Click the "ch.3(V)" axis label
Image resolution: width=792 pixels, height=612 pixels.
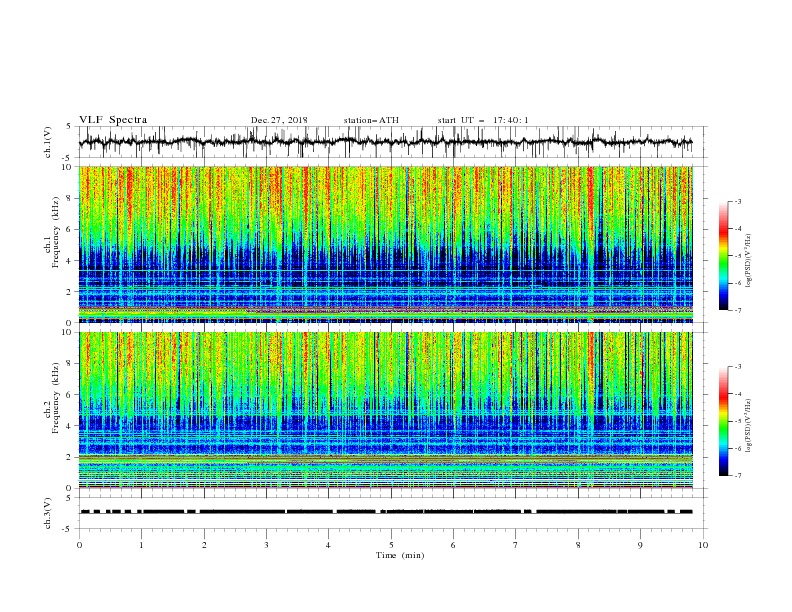coord(48,513)
